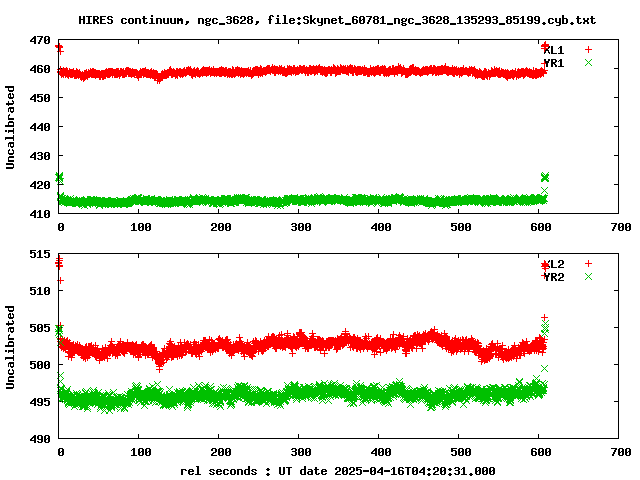The image size is (640, 480).
Task: Click the 430 tick label on top plot
Action: point(40,156)
